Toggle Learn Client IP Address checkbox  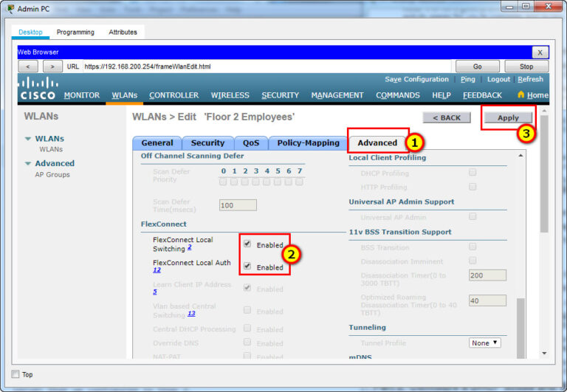[247, 288]
